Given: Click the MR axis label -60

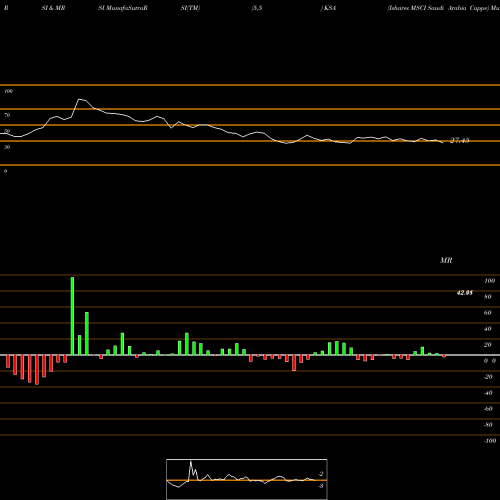Looking at the screenshot, I should [488, 409].
